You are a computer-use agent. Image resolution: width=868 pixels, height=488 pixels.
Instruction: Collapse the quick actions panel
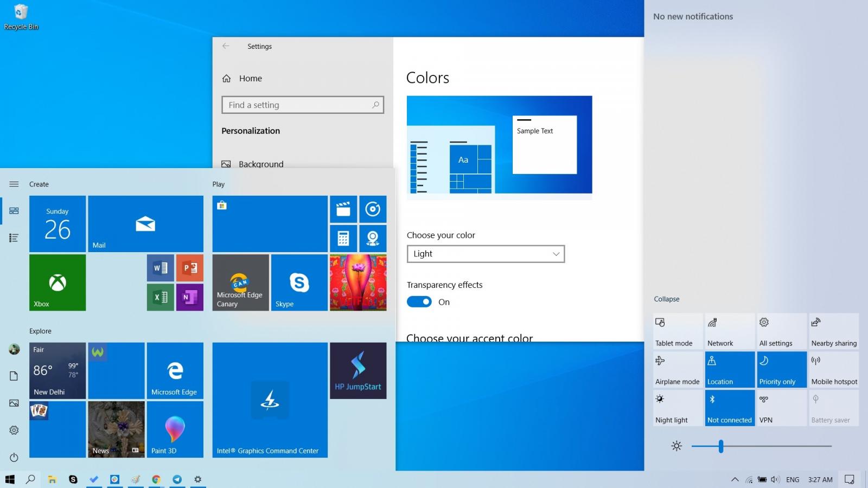(666, 299)
